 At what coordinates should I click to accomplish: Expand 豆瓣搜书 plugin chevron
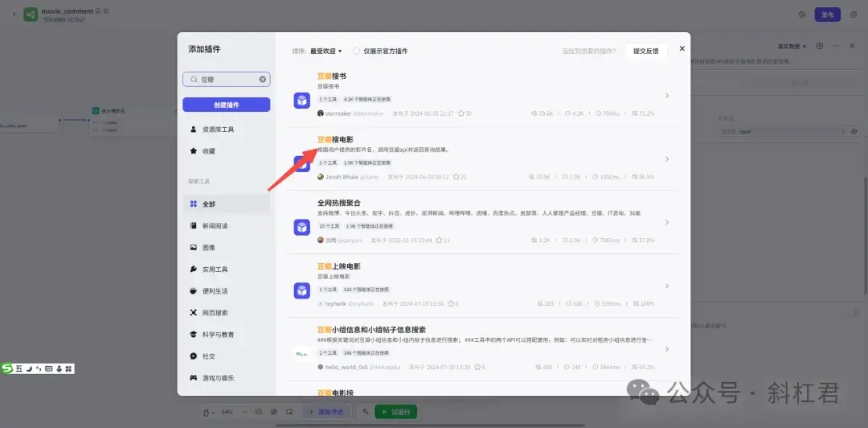tap(667, 96)
